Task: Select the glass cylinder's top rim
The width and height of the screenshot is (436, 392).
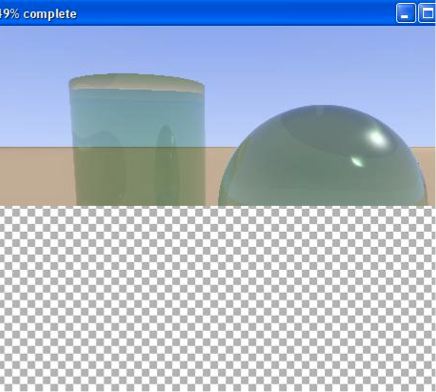Action: [137, 82]
